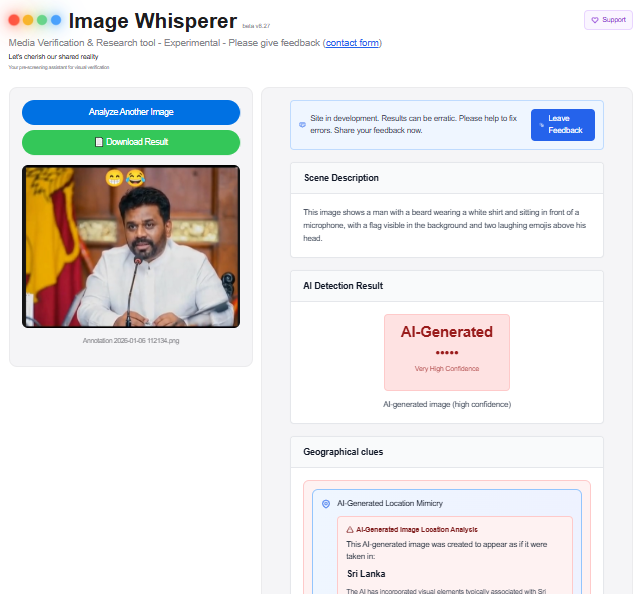Click the speech bubble icon in development notice
Screen dimensions: 633x594
302,124
